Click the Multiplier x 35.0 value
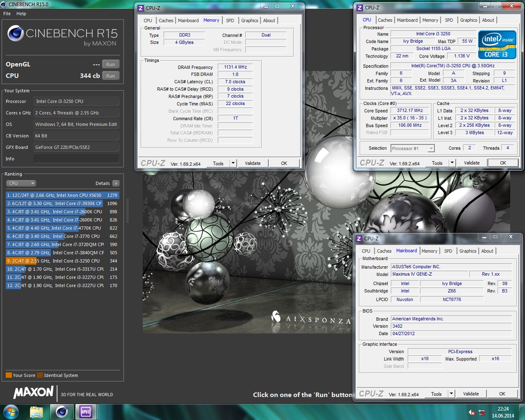Image resolution: width=525 pixels, height=420 pixels. click(x=410, y=118)
